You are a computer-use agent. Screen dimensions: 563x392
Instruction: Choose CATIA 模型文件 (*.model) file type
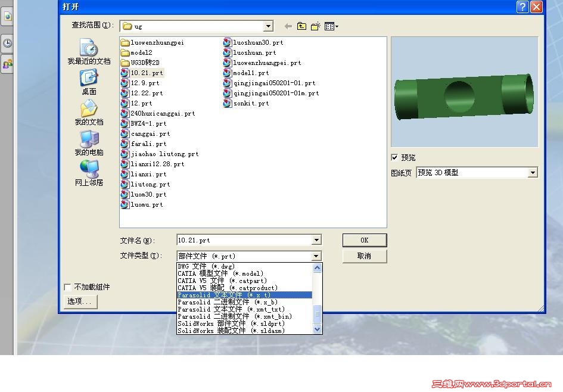[244, 273]
